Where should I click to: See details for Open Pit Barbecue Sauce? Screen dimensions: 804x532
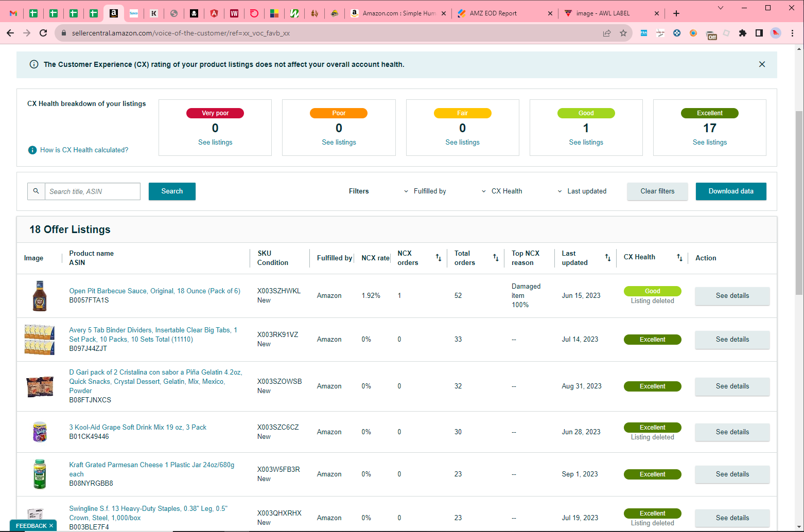coord(732,296)
